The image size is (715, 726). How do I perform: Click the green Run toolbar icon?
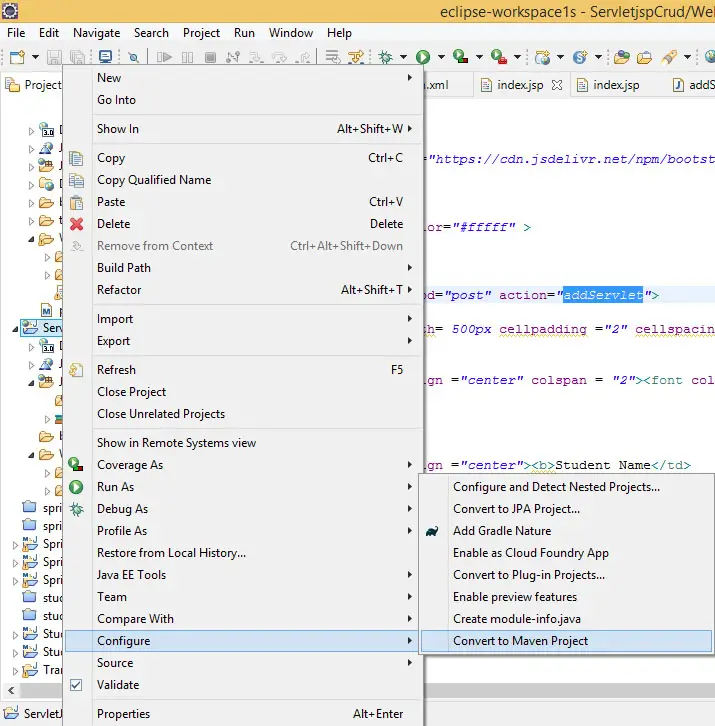point(423,57)
